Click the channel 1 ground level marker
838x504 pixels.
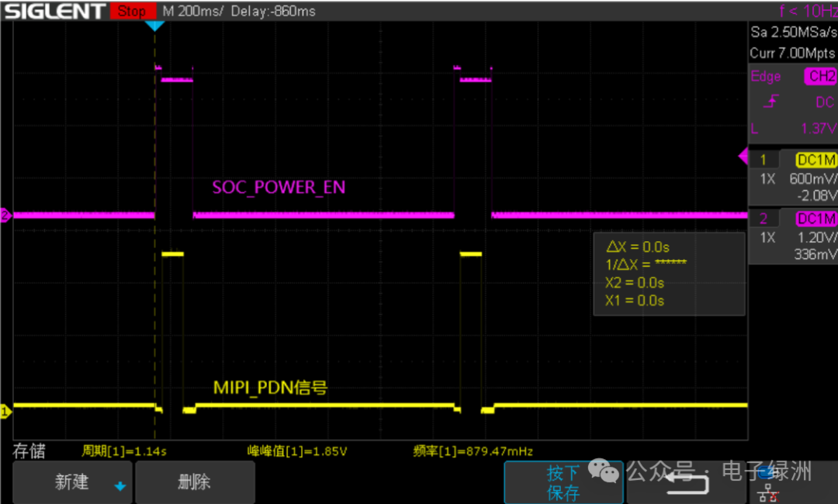5,411
